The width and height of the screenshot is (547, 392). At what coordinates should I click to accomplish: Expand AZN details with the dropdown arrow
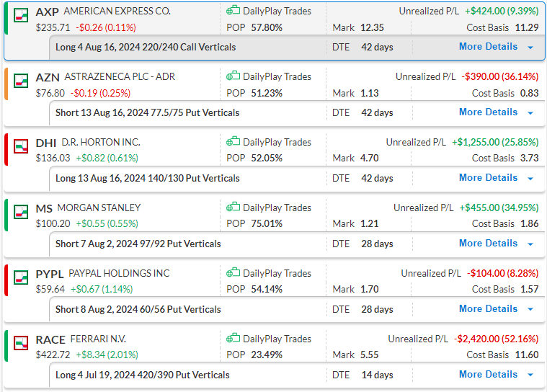point(530,112)
